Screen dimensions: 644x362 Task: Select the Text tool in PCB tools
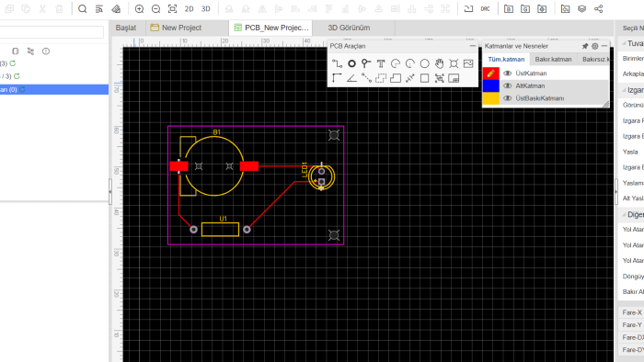pyautogui.click(x=381, y=63)
